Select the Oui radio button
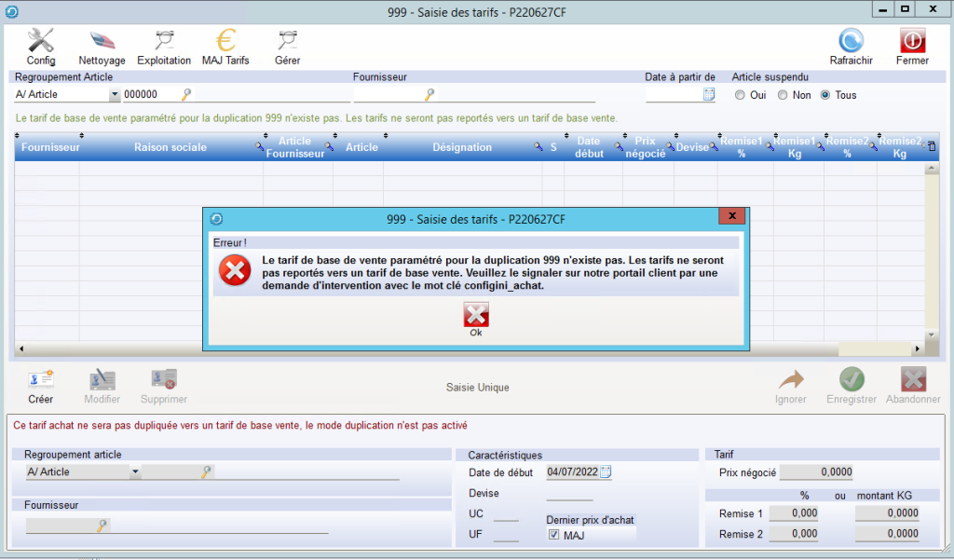Image resolution: width=954 pixels, height=560 pixels. pyautogui.click(x=741, y=95)
